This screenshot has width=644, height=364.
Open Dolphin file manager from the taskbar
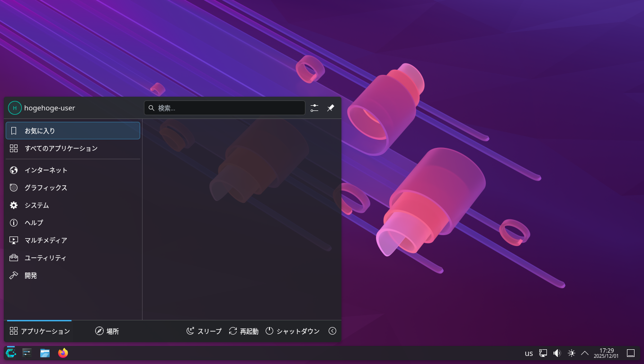(45, 353)
